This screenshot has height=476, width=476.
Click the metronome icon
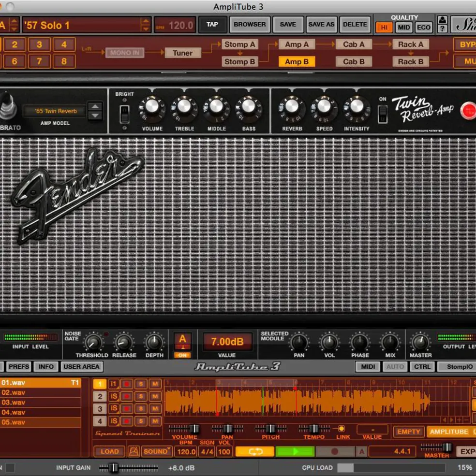coord(134,451)
